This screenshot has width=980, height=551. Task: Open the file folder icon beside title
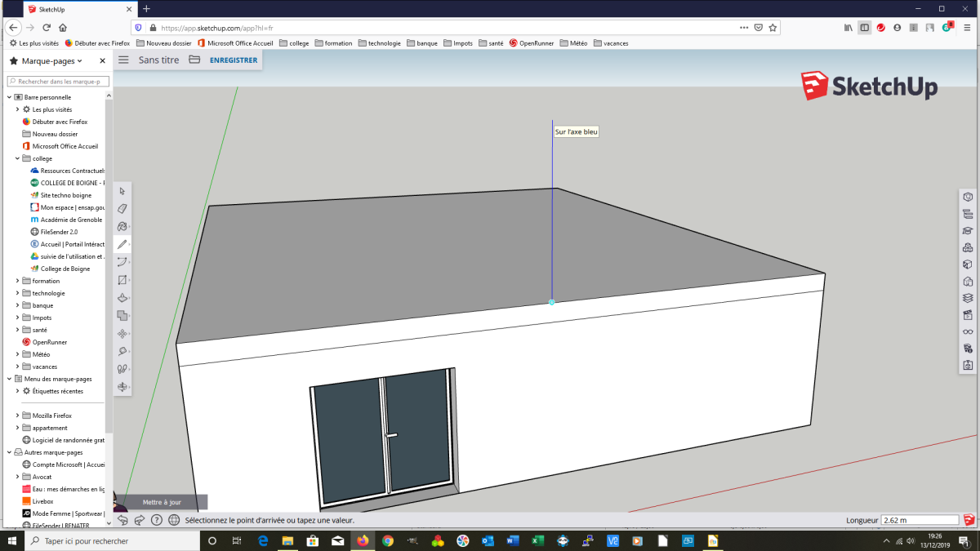click(x=194, y=60)
